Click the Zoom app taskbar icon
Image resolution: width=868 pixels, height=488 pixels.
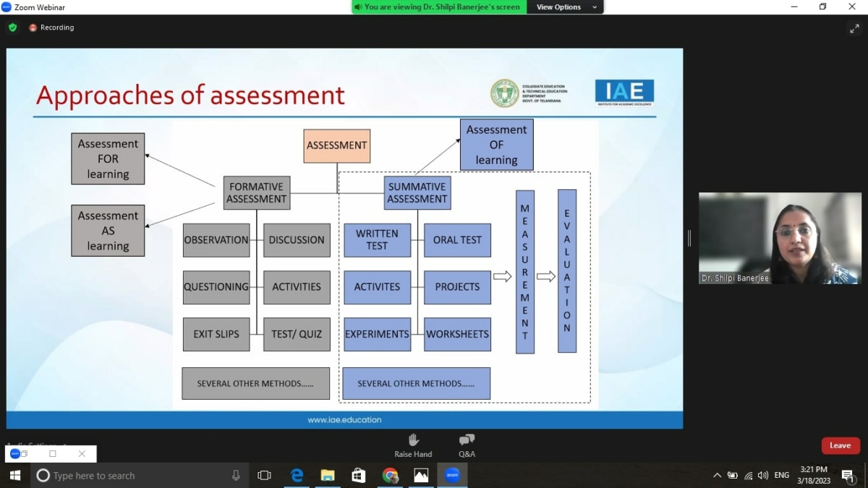click(x=452, y=475)
